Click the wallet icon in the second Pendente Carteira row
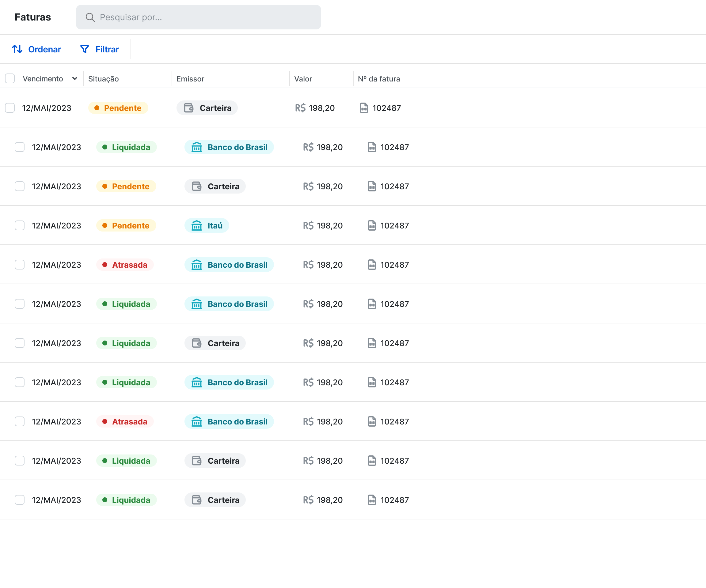 click(x=197, y=186)
